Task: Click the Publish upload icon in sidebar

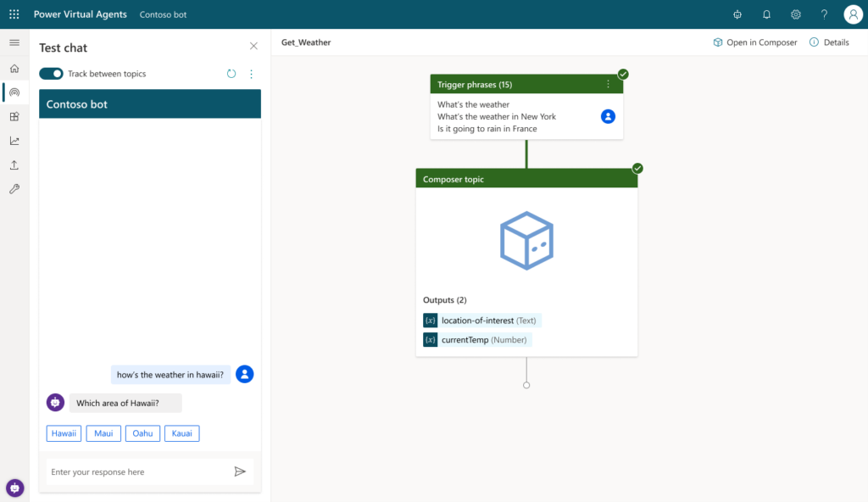Action: pyautogui.click(x=14, y=165)
